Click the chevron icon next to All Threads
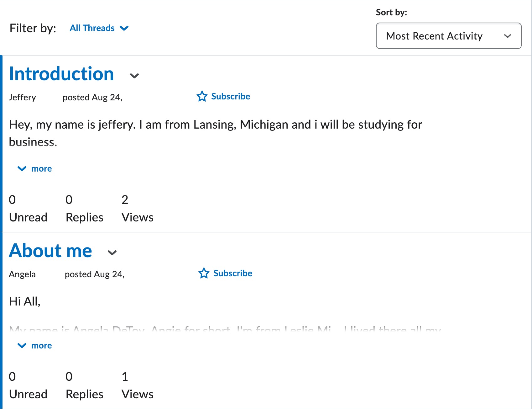Image resolution: width=532 pixels, height=409 pixels. click(124, 28)
